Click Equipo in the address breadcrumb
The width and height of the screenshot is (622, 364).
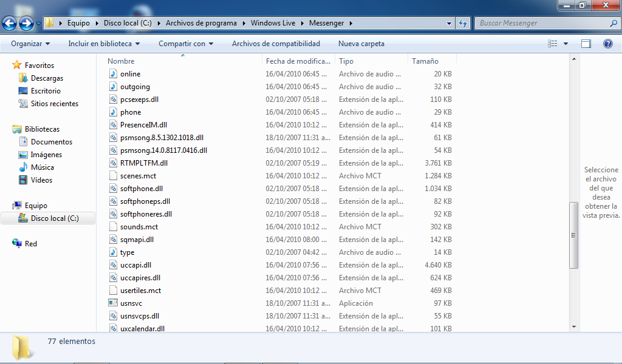(x=78, y=23)
